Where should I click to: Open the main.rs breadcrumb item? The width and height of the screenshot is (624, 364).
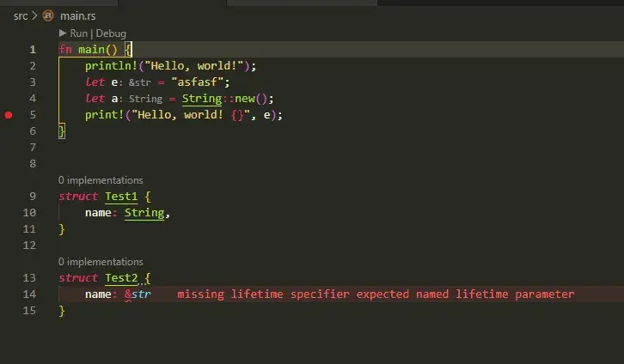77,16
